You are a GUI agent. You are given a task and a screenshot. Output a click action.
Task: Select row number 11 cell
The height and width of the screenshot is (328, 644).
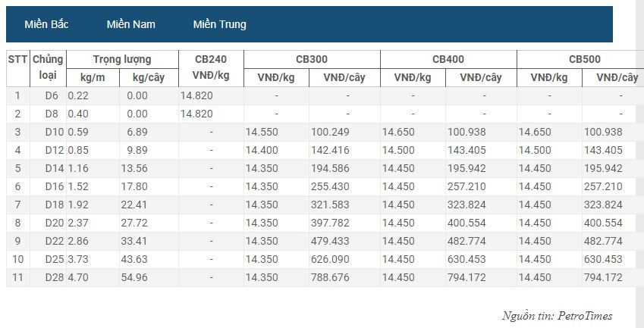17,277
